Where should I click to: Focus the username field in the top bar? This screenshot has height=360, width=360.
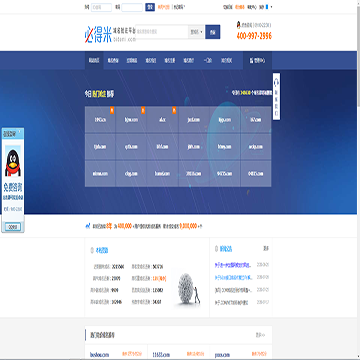coord(101,7)
